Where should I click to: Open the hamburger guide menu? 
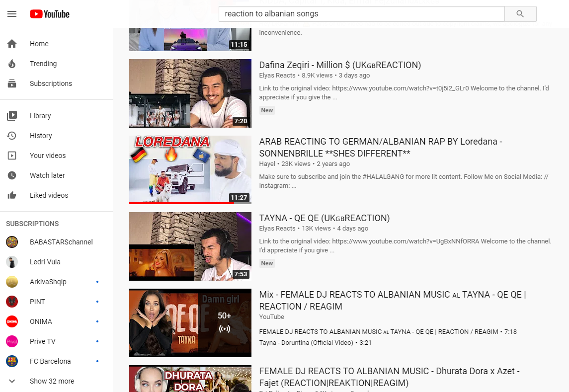12,14
